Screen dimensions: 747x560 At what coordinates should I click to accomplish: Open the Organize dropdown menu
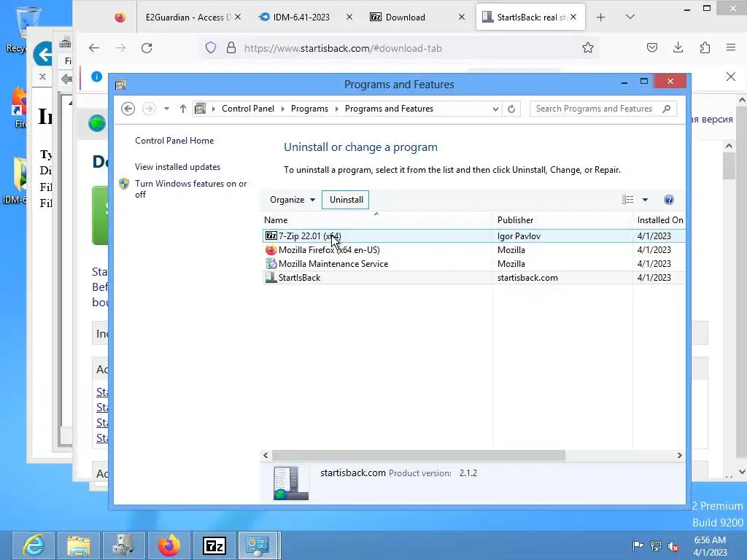pyautogui.click(x=292, y=200)
